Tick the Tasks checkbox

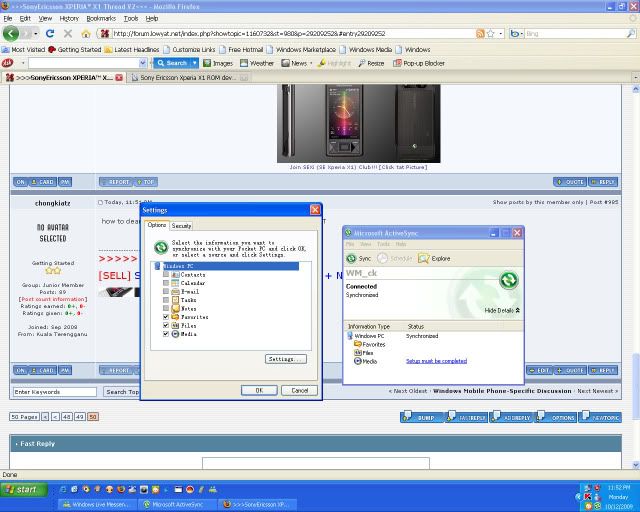pyautogui.click(x=166, y=300)
